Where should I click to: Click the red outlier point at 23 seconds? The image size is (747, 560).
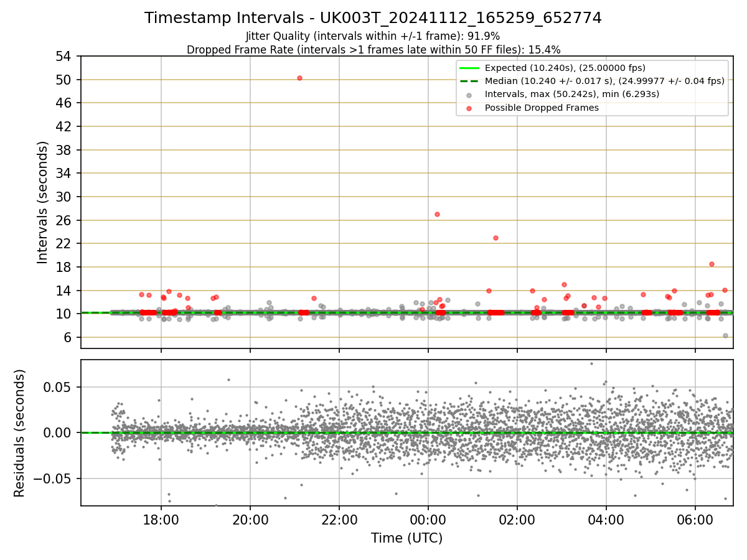click(x=496, y=238)
